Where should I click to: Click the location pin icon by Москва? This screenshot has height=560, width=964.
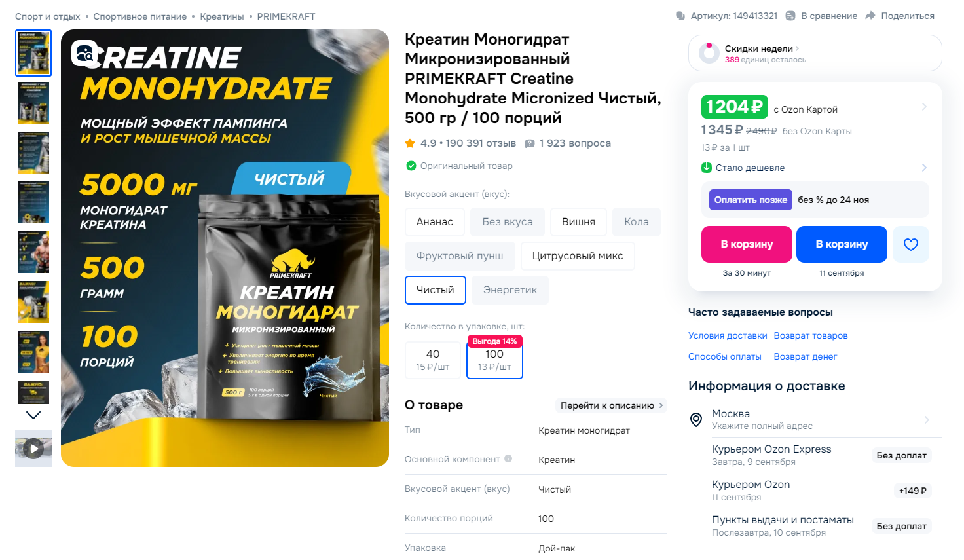696,419
